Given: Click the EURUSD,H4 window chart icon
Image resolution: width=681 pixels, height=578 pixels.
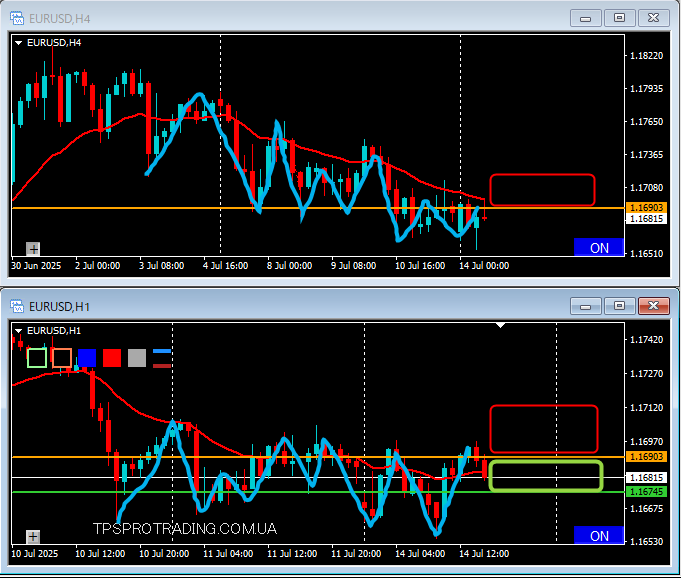Looking at the screenshot, I should pos(17,18).
